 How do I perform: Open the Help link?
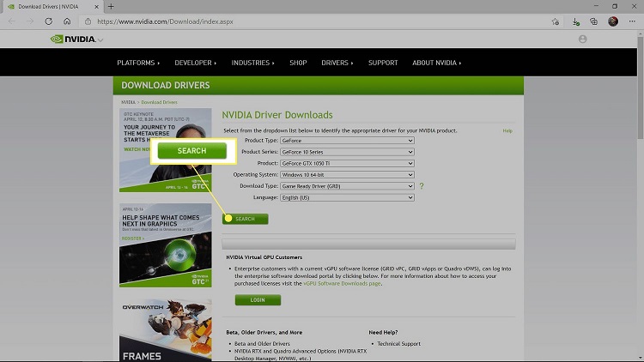coord(507,131)
